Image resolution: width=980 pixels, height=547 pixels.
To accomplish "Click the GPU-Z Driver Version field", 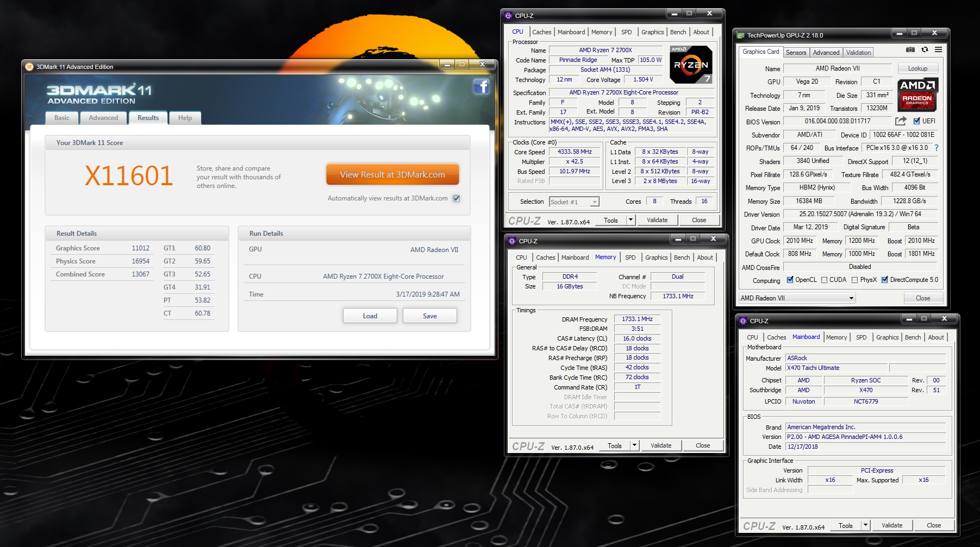I will pyautogui.click(x=860, y=214).
